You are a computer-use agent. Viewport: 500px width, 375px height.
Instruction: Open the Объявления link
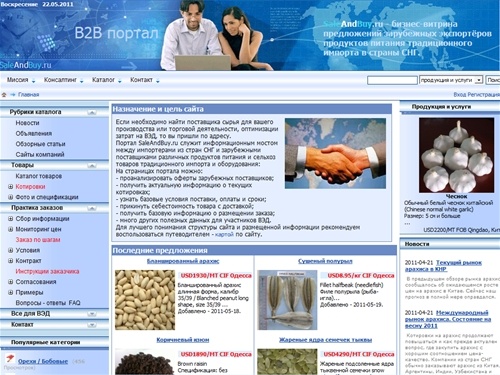pos(34,134)
